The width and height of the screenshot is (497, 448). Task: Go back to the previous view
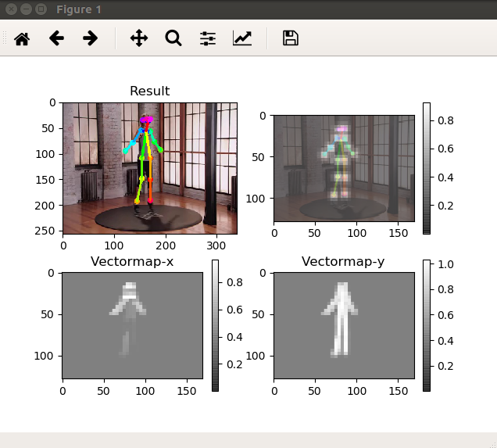(x=57, y=38)
